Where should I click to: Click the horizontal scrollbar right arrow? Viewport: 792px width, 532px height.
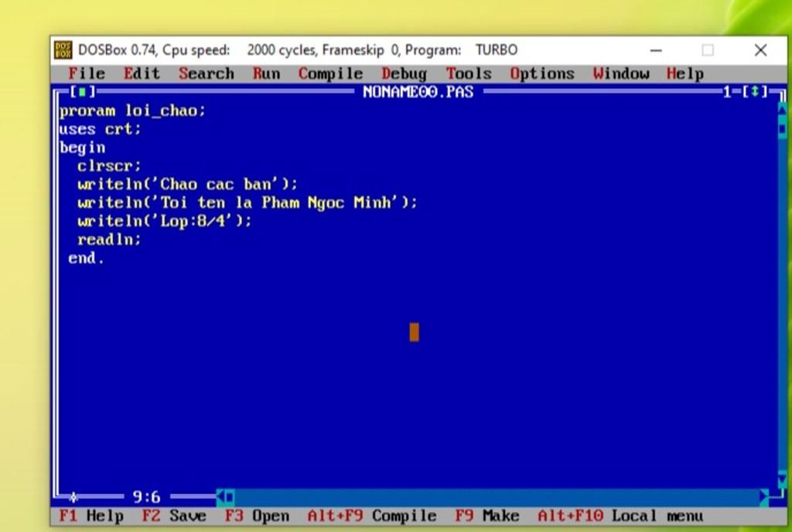[x=763, y=497]
